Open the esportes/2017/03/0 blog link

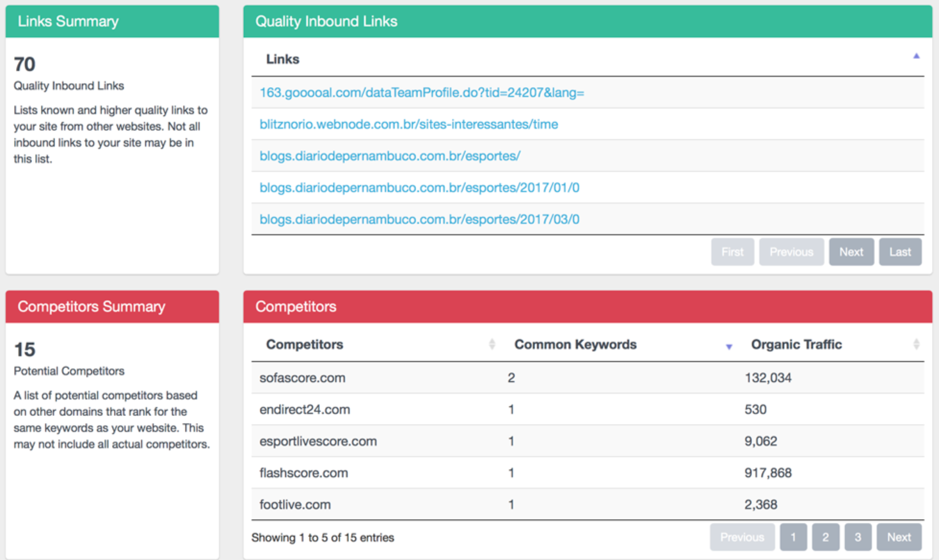pos(419,220)
